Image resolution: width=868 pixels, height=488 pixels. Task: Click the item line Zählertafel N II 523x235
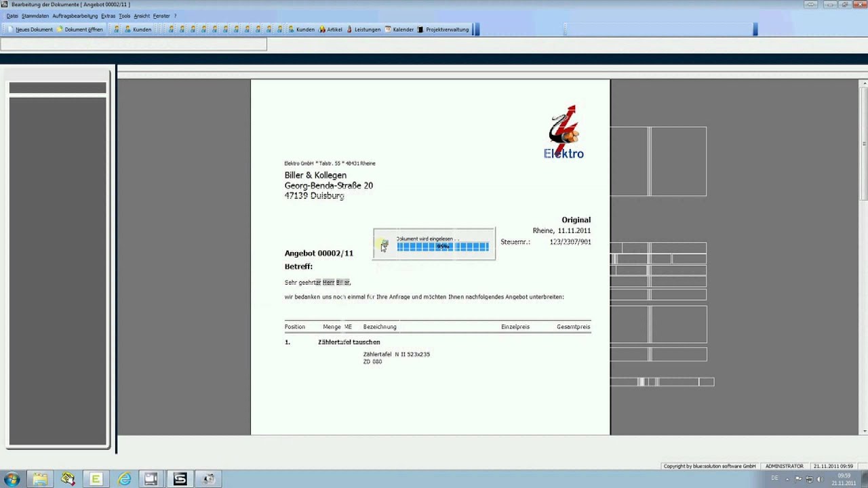click(x=397, y=354)
